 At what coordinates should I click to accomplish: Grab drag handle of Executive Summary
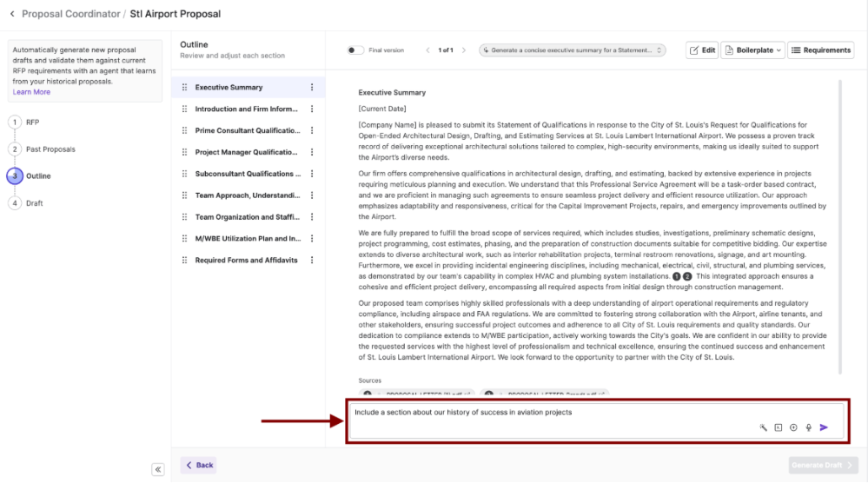pos(184,88)
